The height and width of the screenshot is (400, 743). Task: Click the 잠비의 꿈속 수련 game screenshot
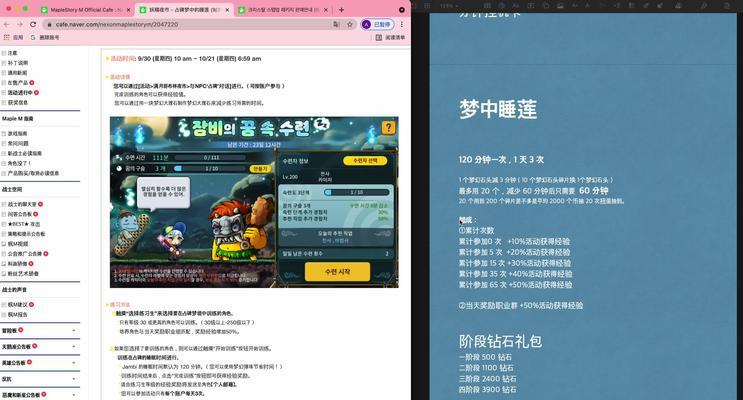[254, 202]
